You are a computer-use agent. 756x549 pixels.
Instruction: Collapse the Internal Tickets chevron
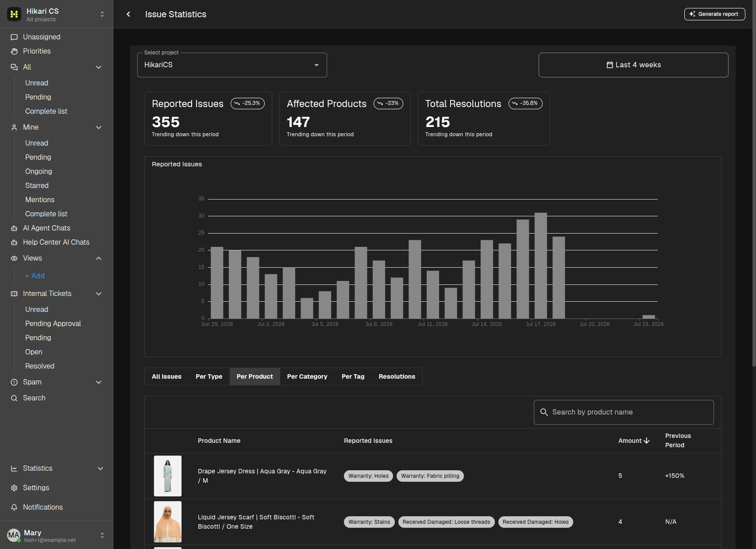pos(99,294)
